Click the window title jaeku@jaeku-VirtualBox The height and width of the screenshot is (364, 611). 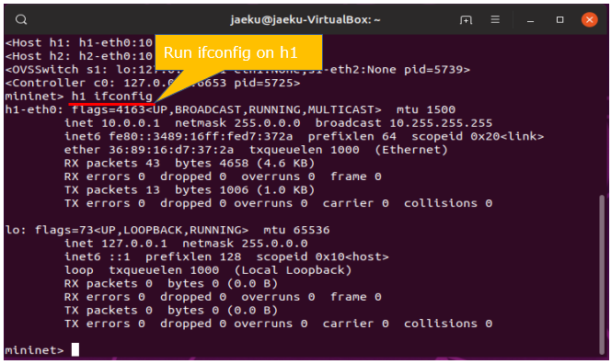305,19
